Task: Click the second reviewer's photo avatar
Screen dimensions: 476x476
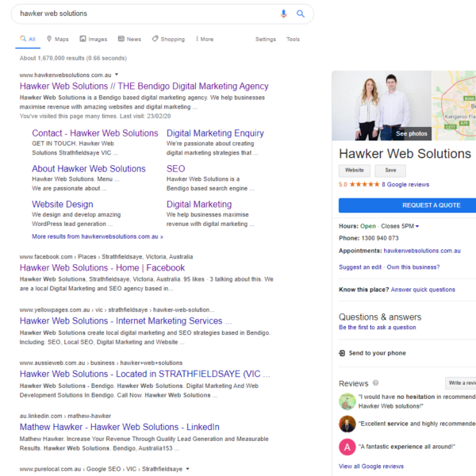Action: point(347,424)
